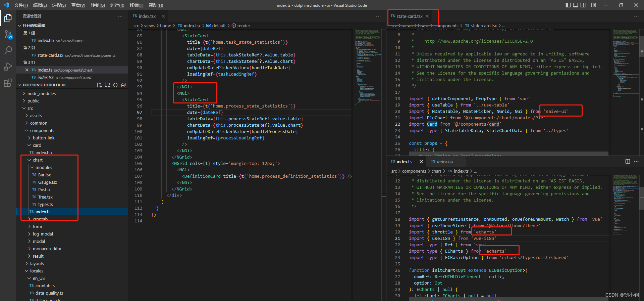644x301 pixels.
Task: Expand the public folder
Action: pos(33,101)
